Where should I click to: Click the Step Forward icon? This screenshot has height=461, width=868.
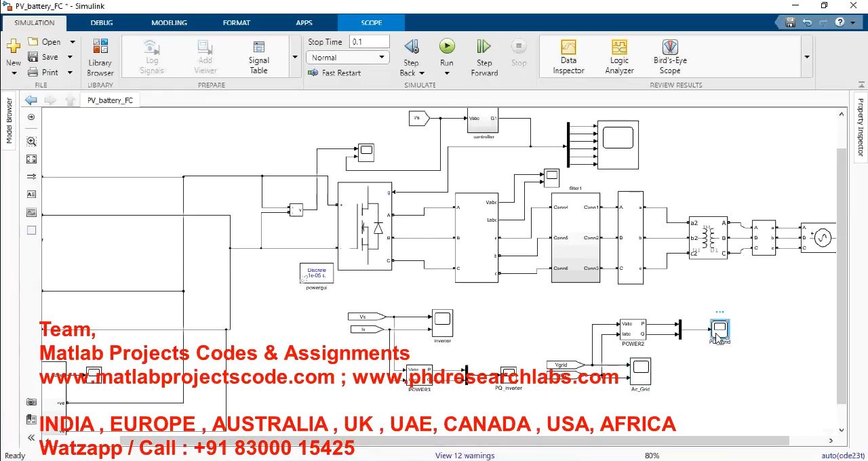[484, 47]
